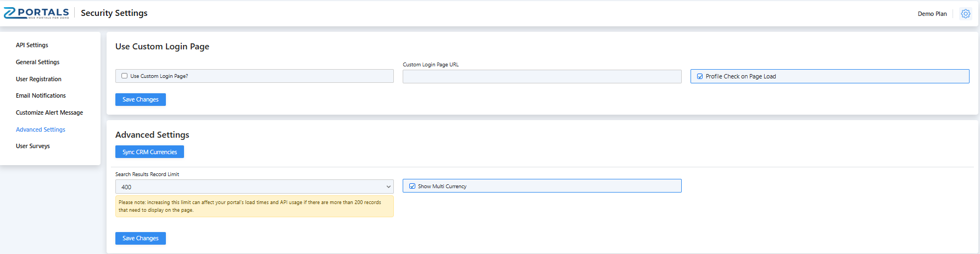Click the Custom Login Page URL field
980x254 pixels.
(x=542, y=77)
